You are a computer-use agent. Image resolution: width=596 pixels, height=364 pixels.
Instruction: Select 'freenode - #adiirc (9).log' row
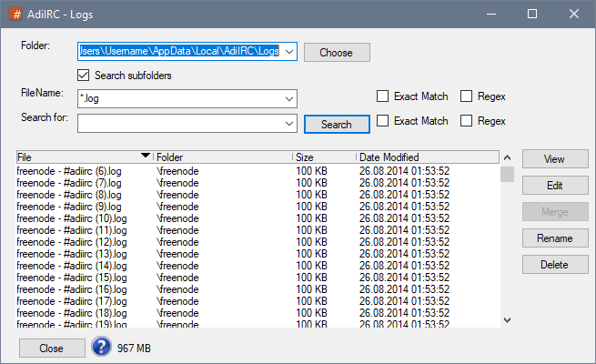pyautogui.click(x=258, y=207)
